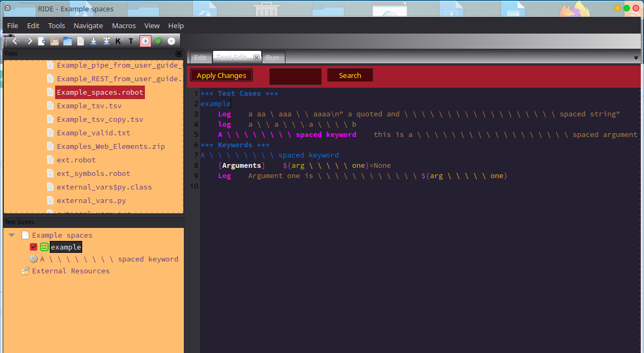This screenshot has width=644, height=353.
Task: Switch to the Run tab
Action: [x=273, y=57]
